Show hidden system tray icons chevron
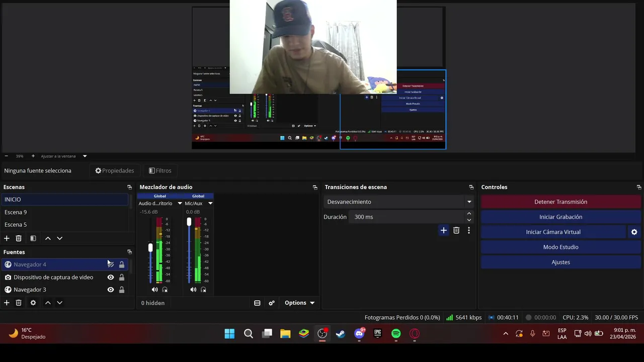The image size is (644, 362). (506, 333)
